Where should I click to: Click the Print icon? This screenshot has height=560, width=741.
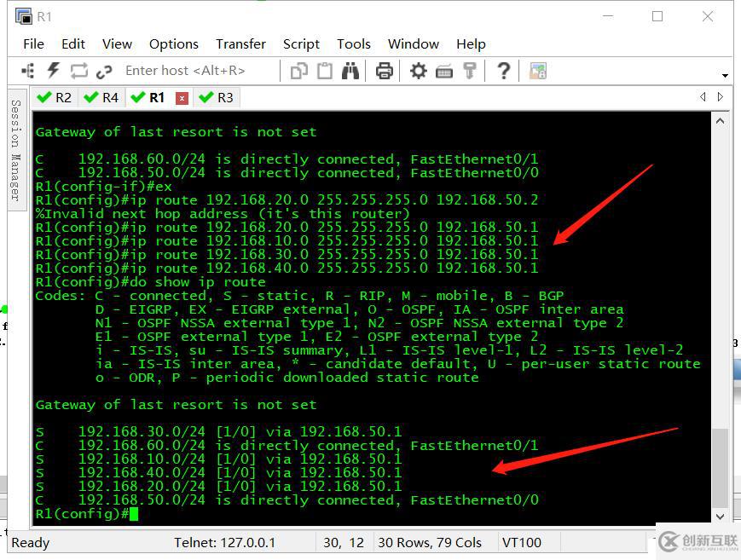click(385, 72)
